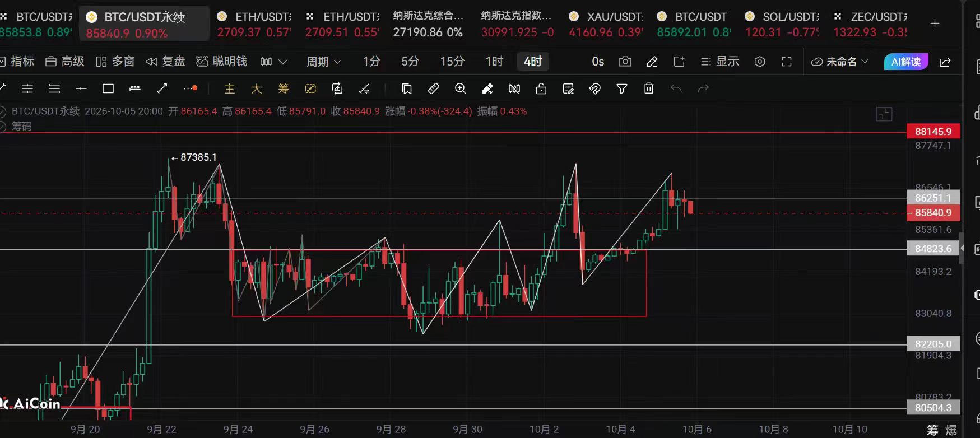
Task: Switch to the SOL/USDT tab
Action: point(782,24)
